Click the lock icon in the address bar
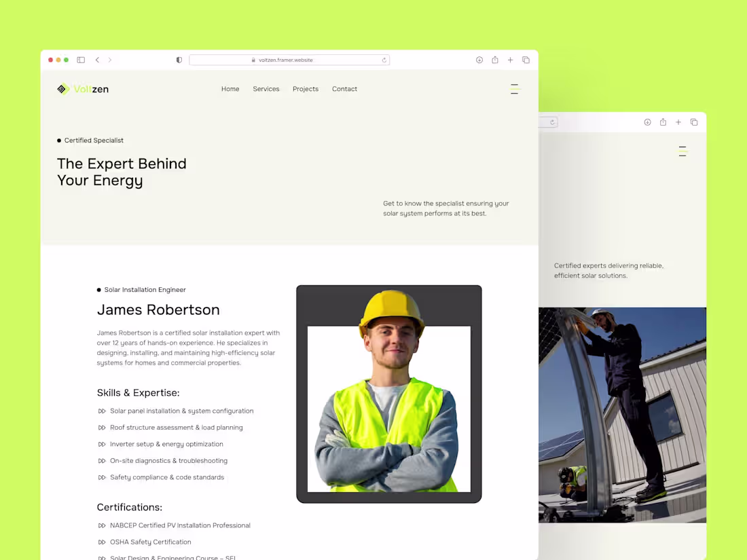Screen dimensions: 747x560 pyautogui.click(x=253, y=60)
